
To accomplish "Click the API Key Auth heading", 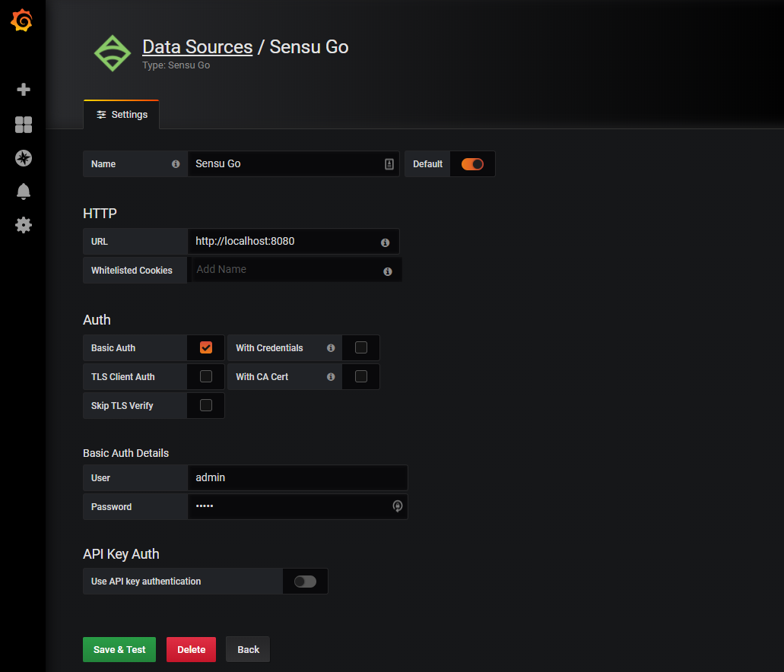I will (x=121, y=554).
